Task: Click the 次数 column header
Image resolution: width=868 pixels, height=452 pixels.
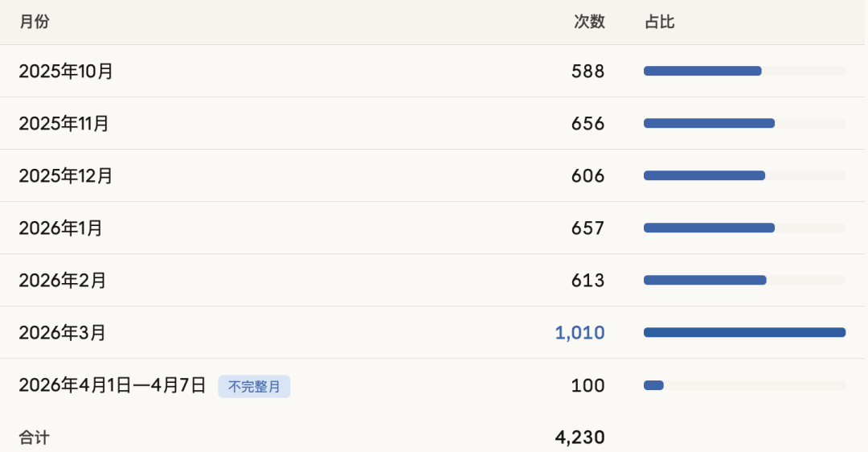Action: (588, 23)
